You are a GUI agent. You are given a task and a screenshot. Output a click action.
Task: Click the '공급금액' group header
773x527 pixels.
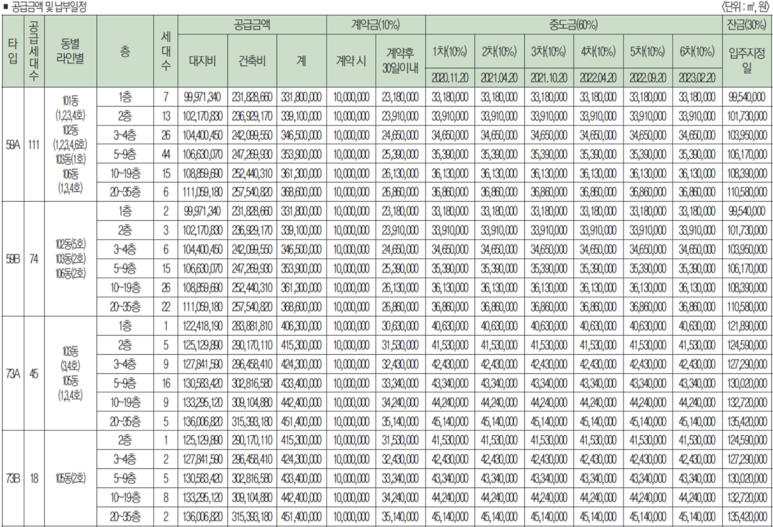(252, 25)
